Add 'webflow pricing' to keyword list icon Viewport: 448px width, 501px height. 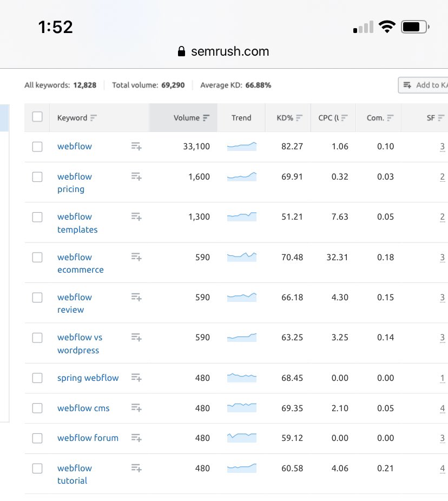pos(136,176)
